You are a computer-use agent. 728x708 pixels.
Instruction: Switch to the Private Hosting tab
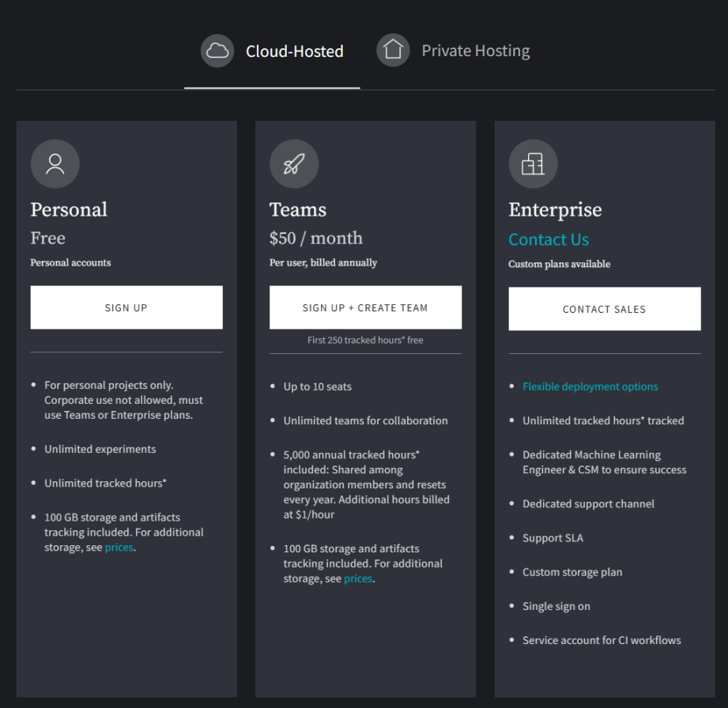click(453, 51)
